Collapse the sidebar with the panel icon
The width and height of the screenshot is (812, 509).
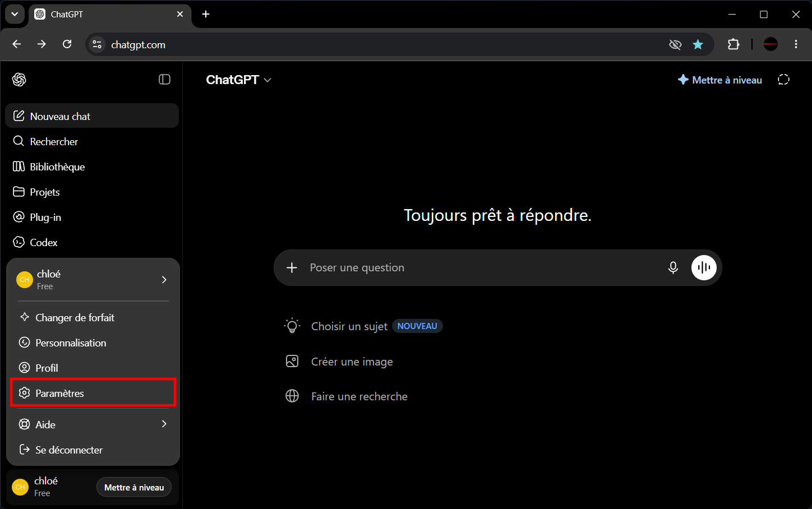pos(164,80)
